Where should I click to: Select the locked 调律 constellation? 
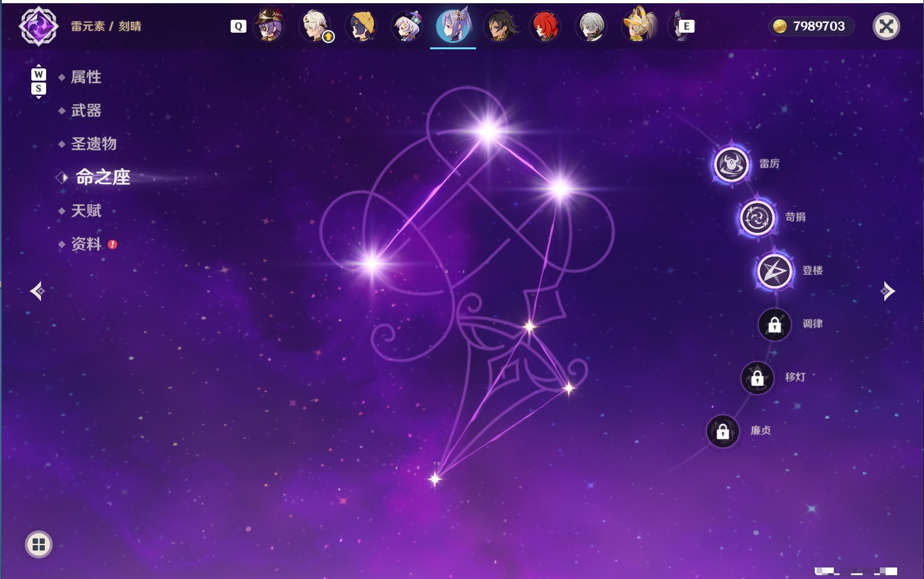[x=774, y=324]
